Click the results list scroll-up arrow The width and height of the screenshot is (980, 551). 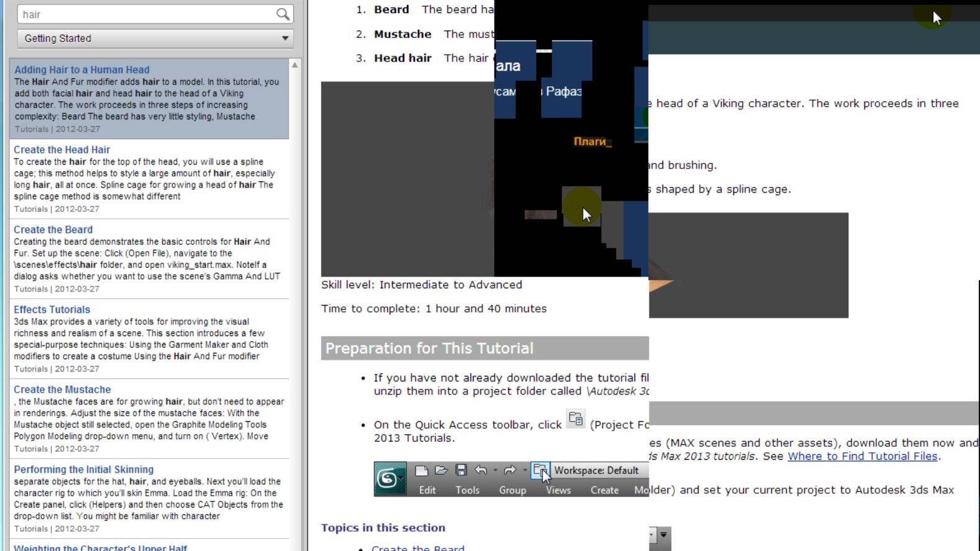[295, 65]
